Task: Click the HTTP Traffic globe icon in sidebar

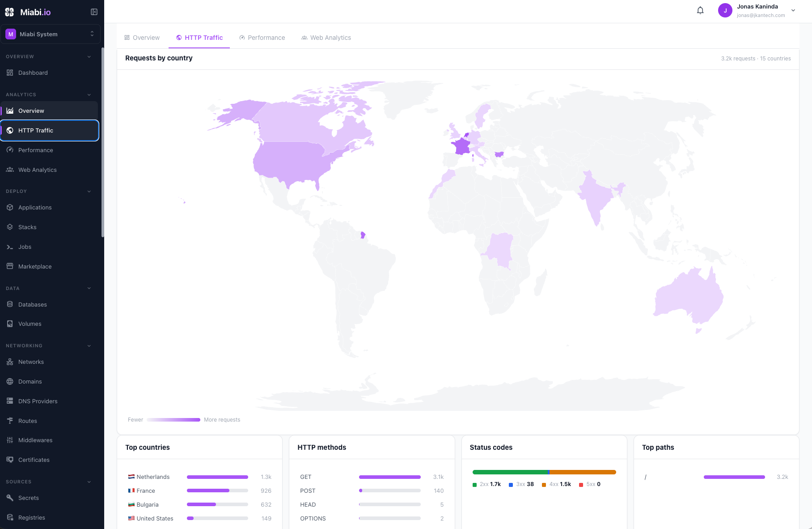Action: pos(10,130)
